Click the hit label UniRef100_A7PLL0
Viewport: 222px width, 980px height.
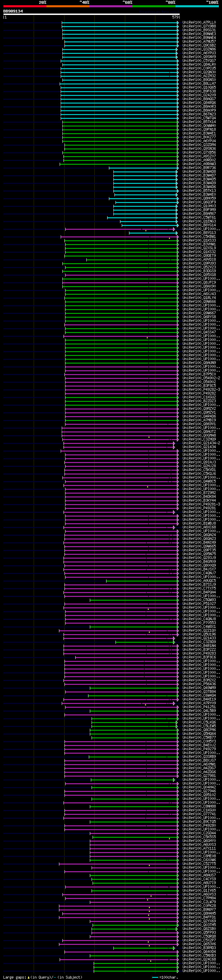pos(199,23)
